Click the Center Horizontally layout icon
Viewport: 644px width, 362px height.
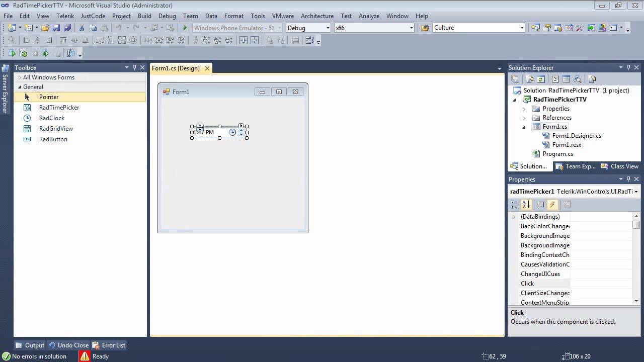click(x=244, y=41)
